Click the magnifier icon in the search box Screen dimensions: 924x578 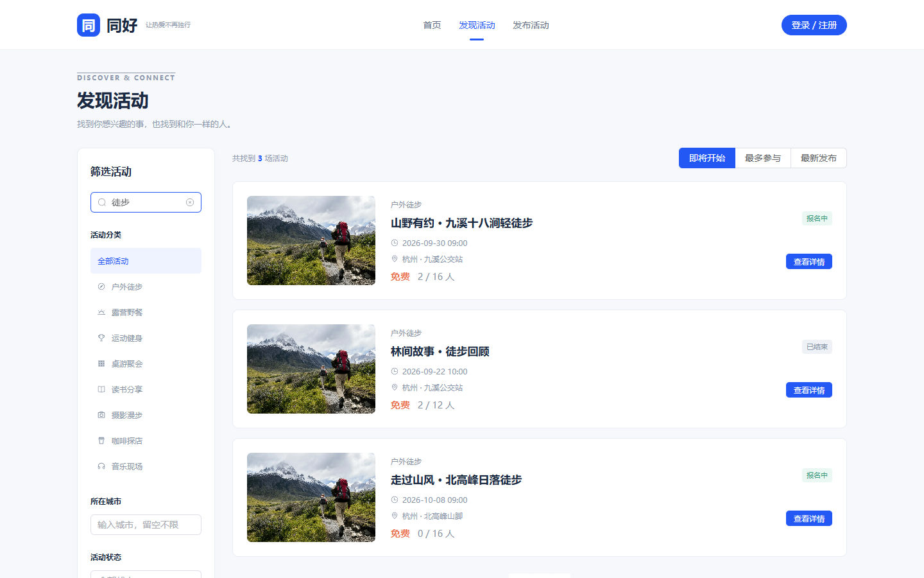click(102, 202)
